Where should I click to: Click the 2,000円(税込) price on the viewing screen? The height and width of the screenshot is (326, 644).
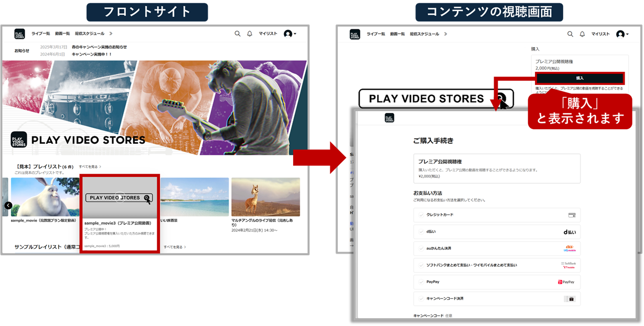pyautogui.click(x=547, y=68)
